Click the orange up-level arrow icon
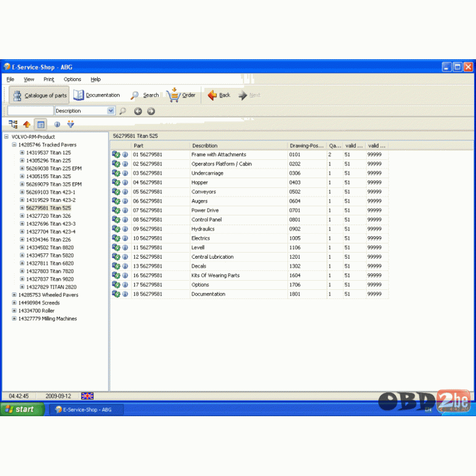 pos(27,124)
